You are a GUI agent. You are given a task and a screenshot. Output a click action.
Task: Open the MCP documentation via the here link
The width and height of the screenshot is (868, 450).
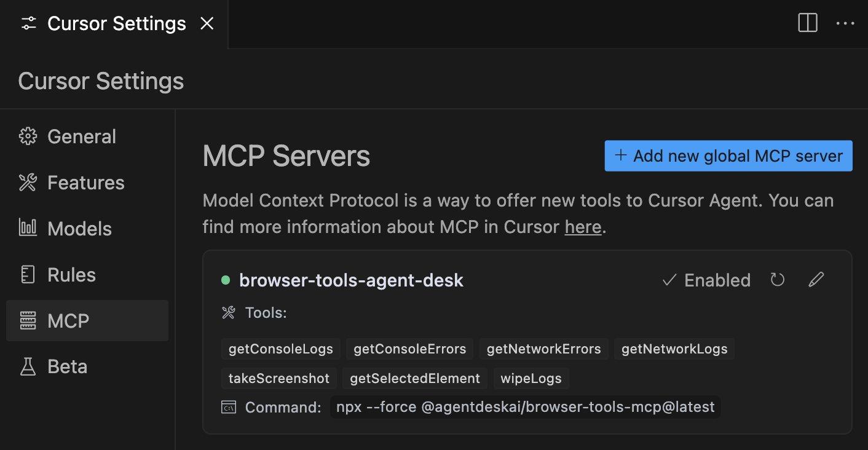click(x=583, y=227)
